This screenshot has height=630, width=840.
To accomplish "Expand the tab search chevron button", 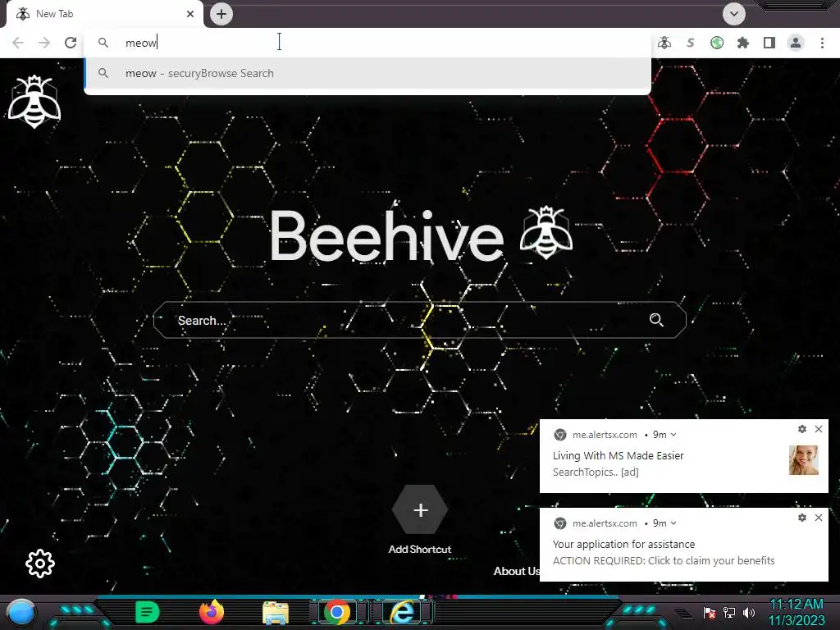I will pyautogui.click(x=734, y=14).
